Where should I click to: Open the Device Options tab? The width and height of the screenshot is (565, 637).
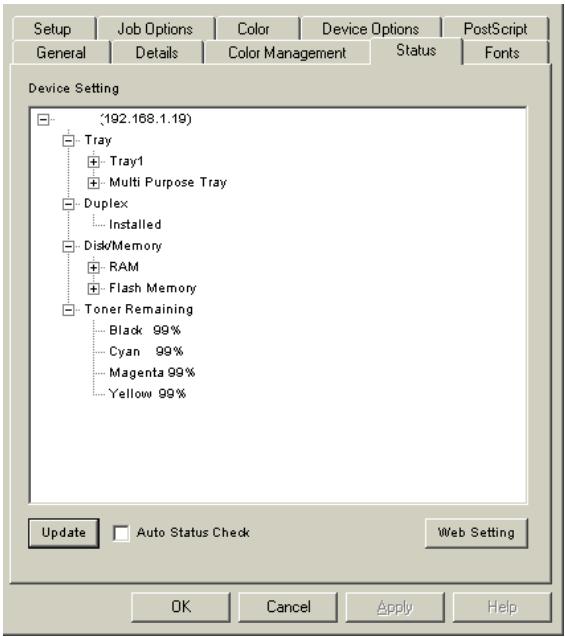click(x=370, y=28)
